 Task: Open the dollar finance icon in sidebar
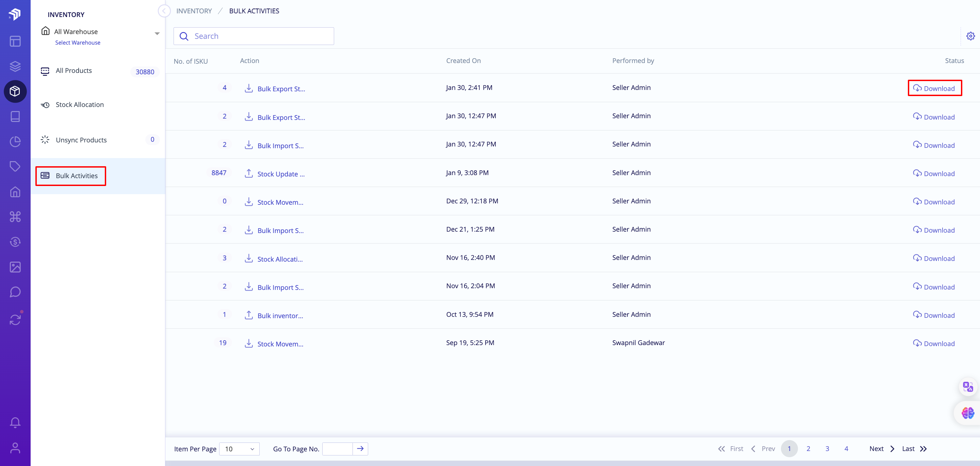tap(15, 242)
